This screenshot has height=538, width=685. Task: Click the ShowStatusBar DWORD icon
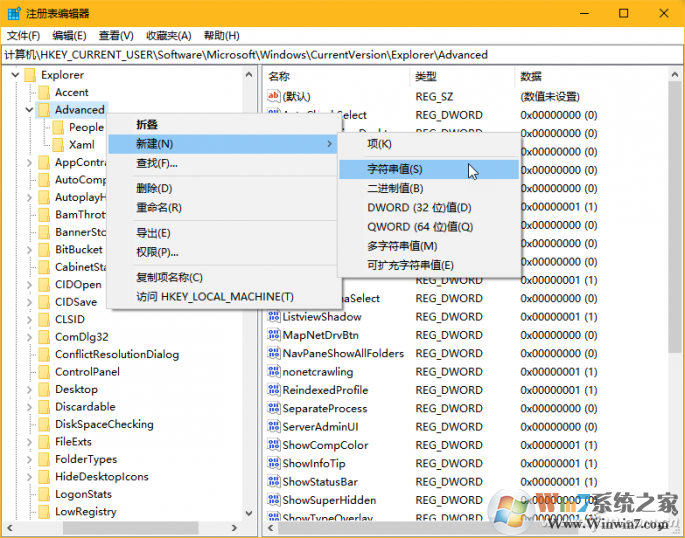click(273, 482)
